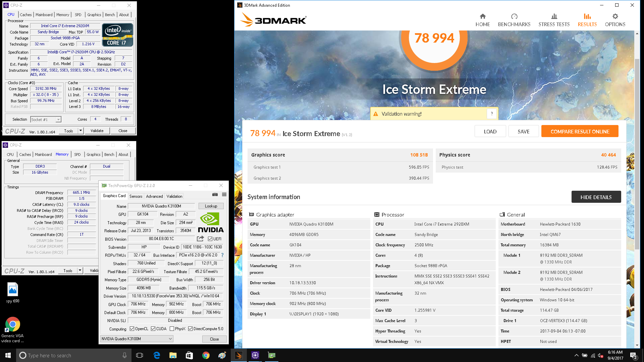
Task: Switch to the Mainboard tab in CPU-Z CPU window
Action: pyautogui.click(x=44, y=15)
